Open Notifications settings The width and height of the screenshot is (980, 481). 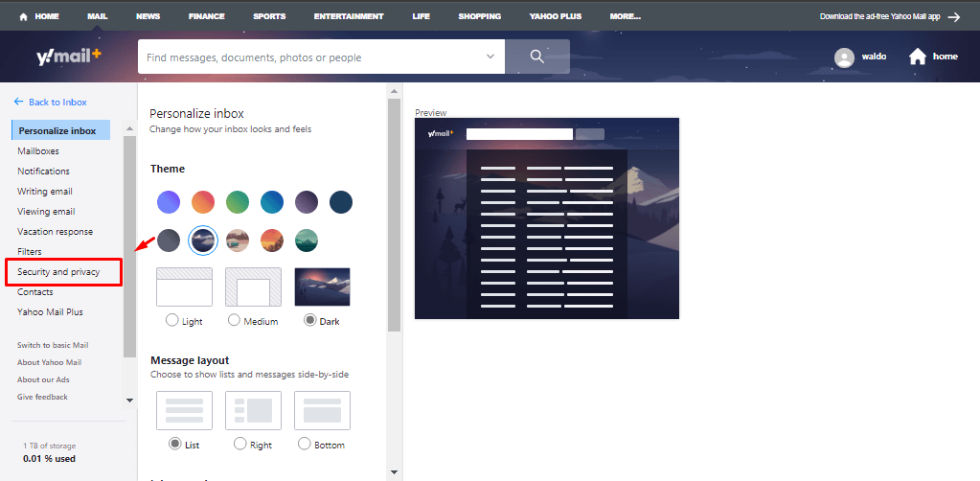43,171
